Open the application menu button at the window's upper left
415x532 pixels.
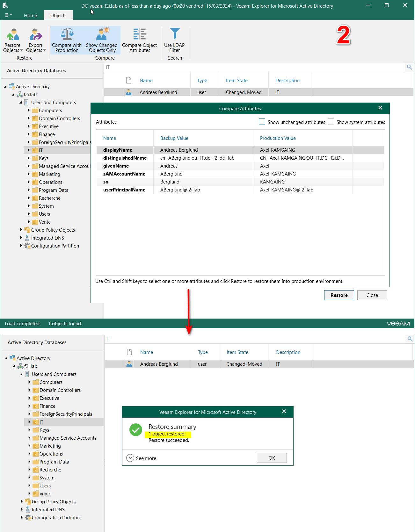(x=8, y=15)
